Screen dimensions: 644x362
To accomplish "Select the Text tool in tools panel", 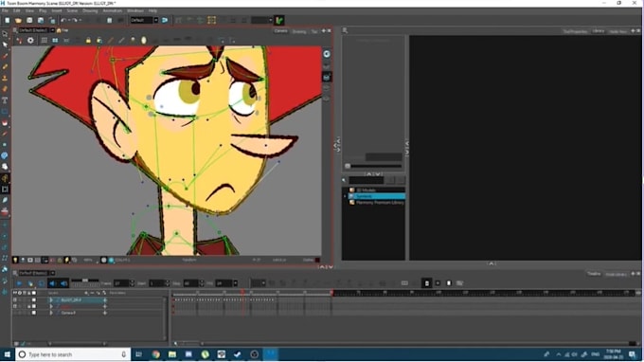I will (x=5, y=100).
